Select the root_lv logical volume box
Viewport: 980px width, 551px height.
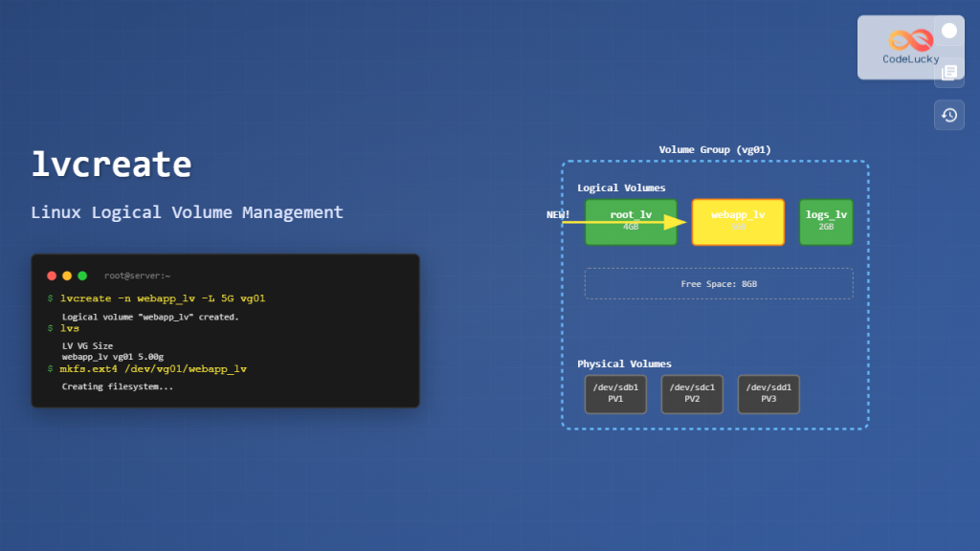click(x=631, y=222)
